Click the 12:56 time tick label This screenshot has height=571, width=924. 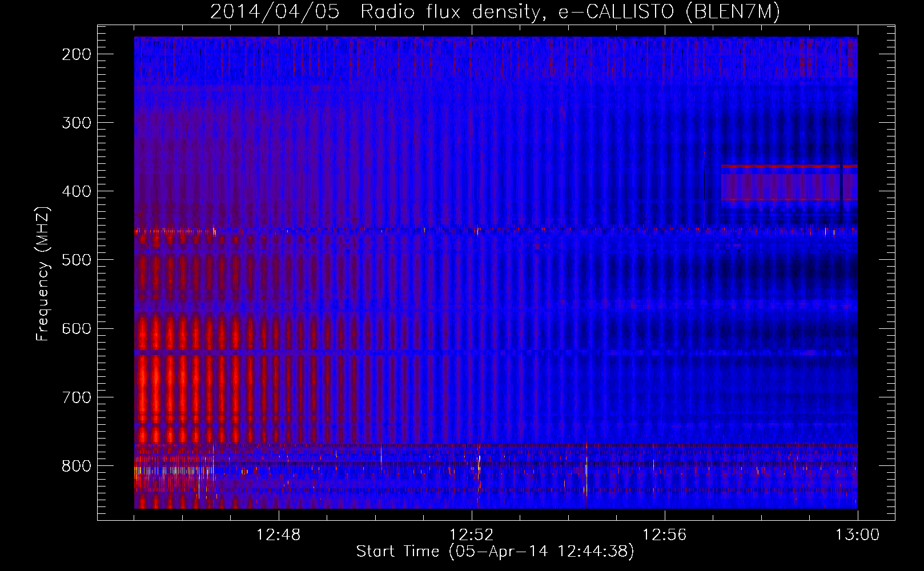click(665, 535)
